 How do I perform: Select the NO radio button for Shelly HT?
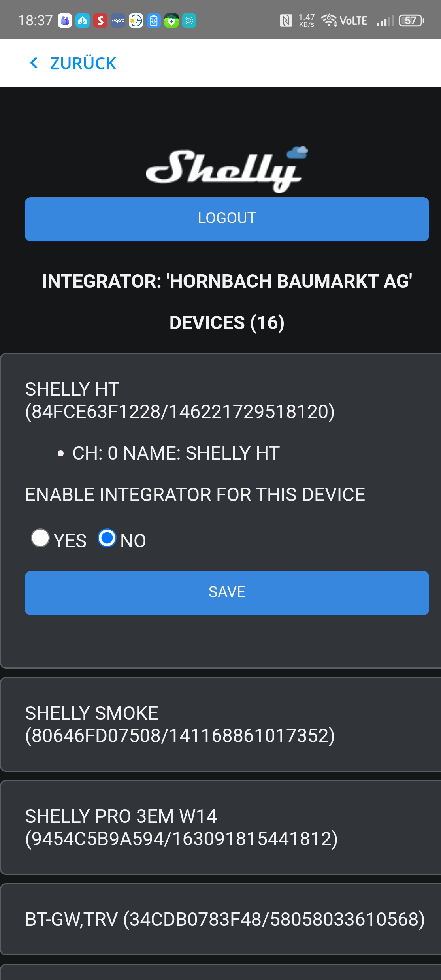107,538
